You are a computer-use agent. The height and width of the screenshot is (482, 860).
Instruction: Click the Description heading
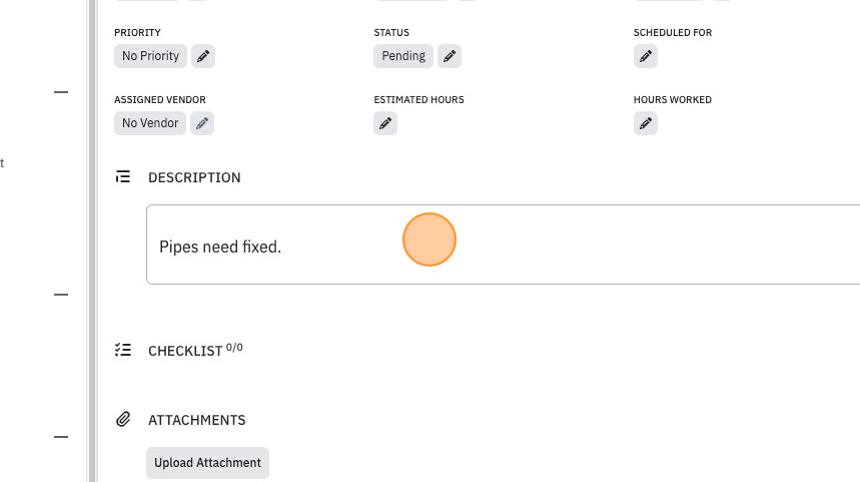tap(194, 178)
